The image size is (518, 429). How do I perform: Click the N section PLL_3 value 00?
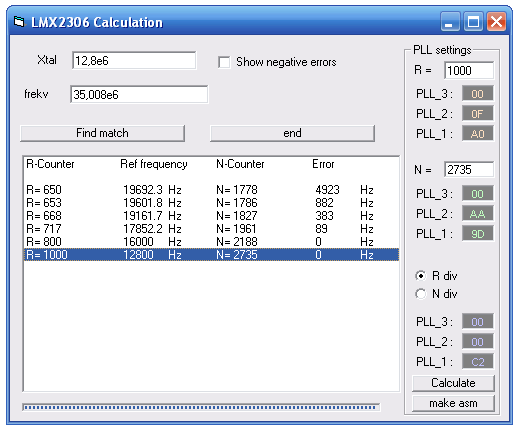pos(477,194)
